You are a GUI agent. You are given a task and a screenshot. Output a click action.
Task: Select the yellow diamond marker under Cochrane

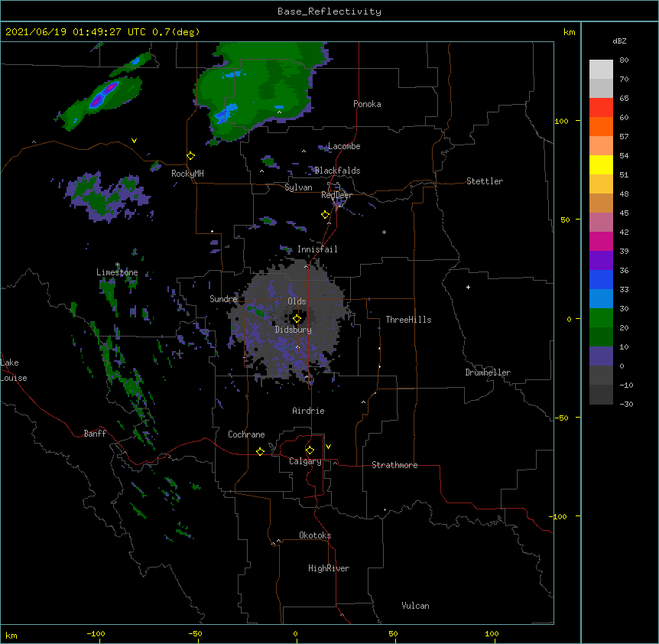pos(260,451)
